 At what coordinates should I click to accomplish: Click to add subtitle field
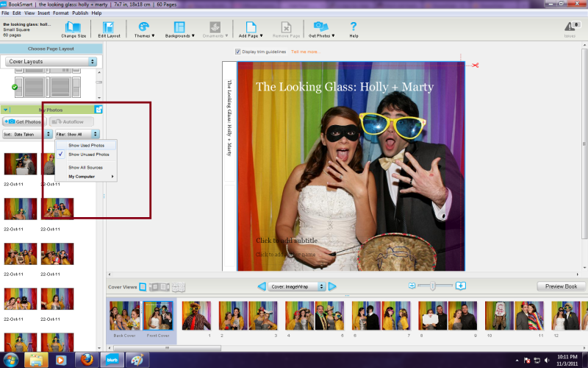[x=287, y=241]
